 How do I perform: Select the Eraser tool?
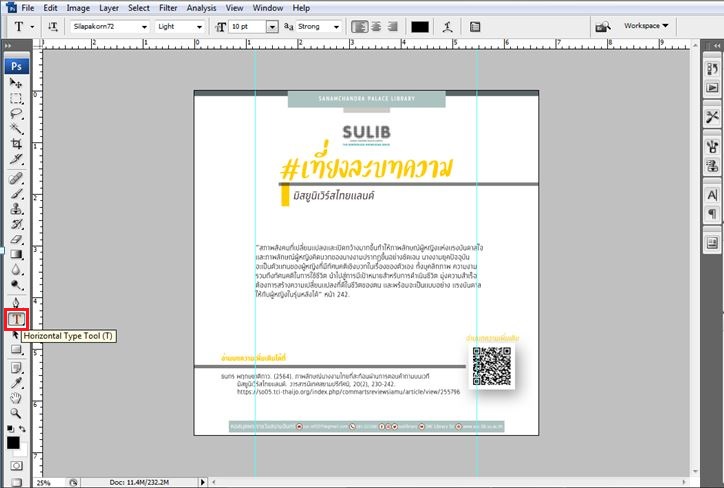click(x=16, y=239)
